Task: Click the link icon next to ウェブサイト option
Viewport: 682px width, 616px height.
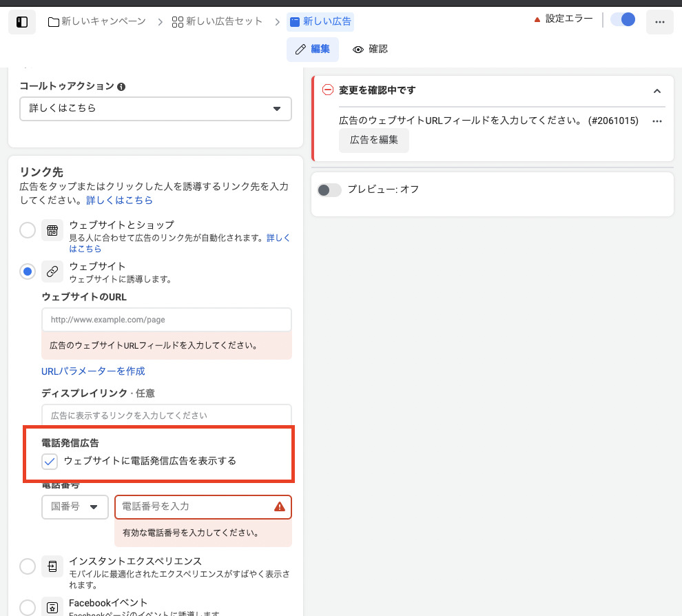Action: coord(52,271)
